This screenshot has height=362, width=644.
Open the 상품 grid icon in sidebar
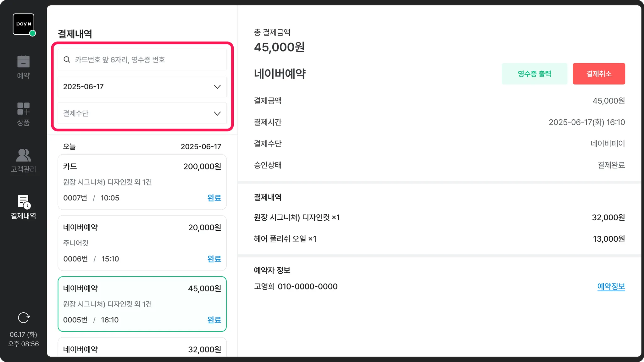click(23, 109)
